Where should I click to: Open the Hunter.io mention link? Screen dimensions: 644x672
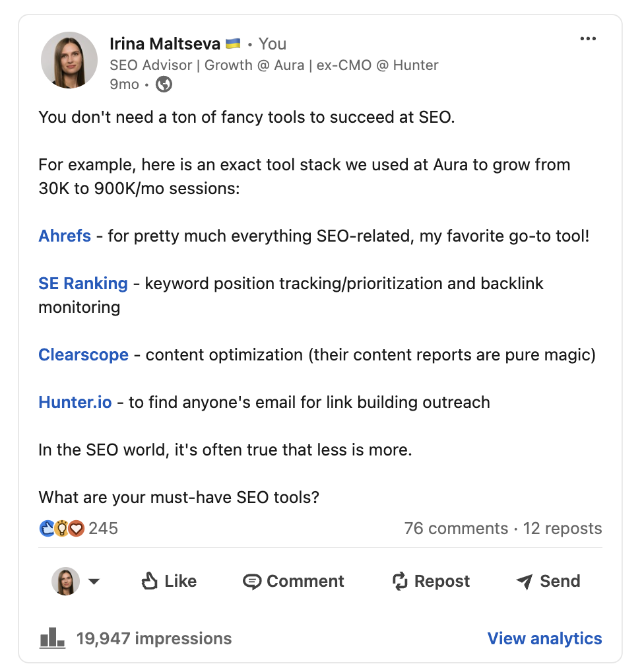75,403
